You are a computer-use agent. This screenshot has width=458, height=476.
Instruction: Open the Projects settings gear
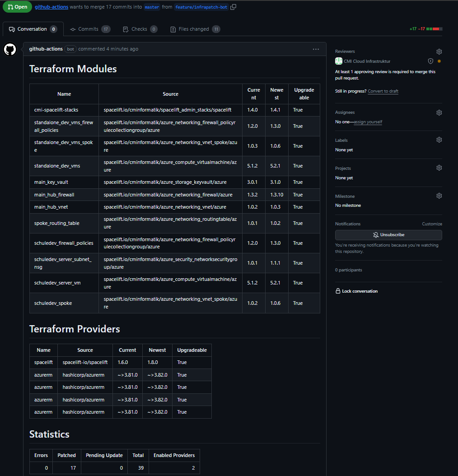[x=439, y=168]
